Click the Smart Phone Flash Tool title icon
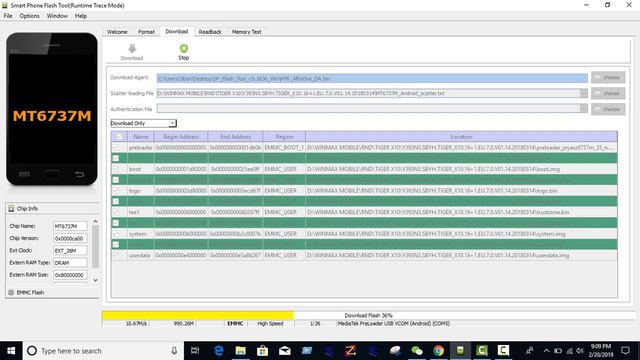Screen dimensions: 640x360 pos(5,5)
